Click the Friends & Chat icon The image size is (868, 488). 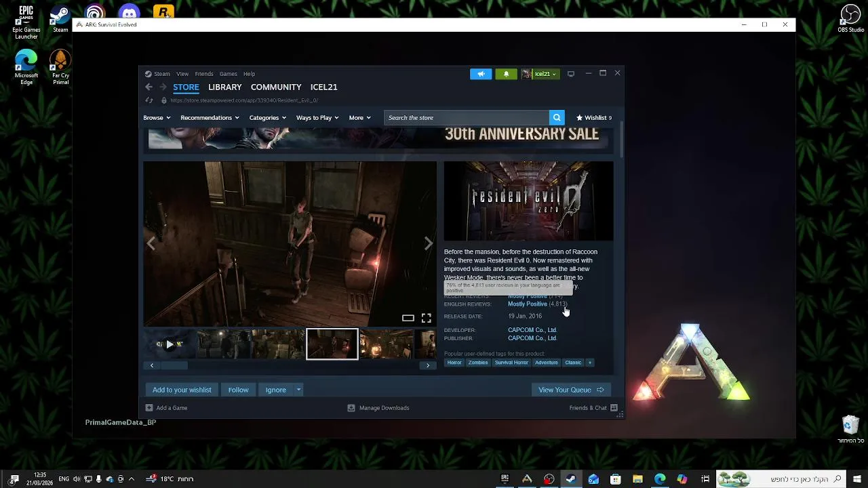tap(614, 408)
